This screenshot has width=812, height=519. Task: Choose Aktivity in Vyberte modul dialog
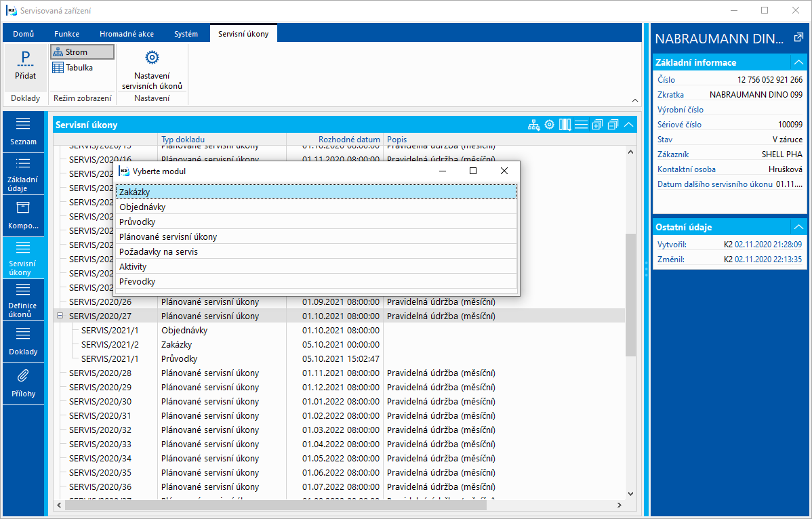click(316, 267)
